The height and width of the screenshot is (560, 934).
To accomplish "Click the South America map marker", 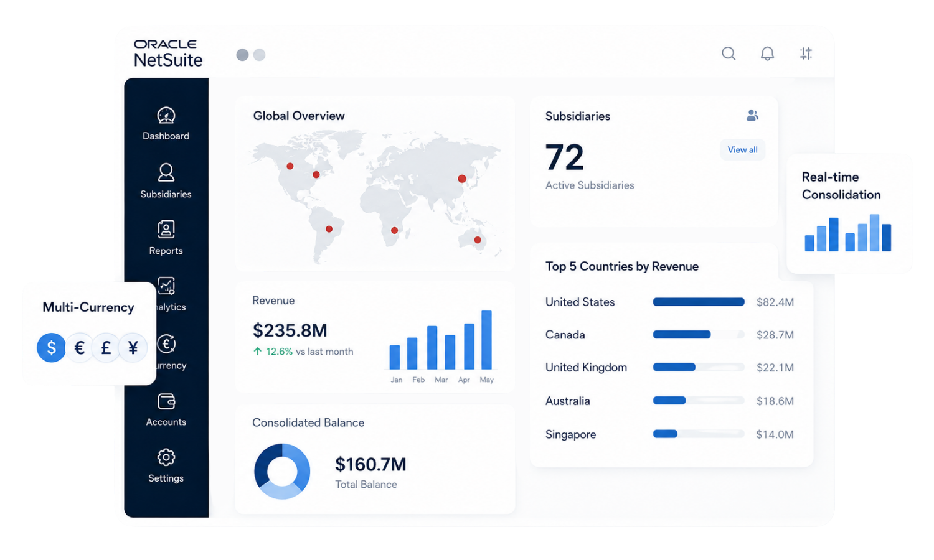I will click(x=329, y=229).
